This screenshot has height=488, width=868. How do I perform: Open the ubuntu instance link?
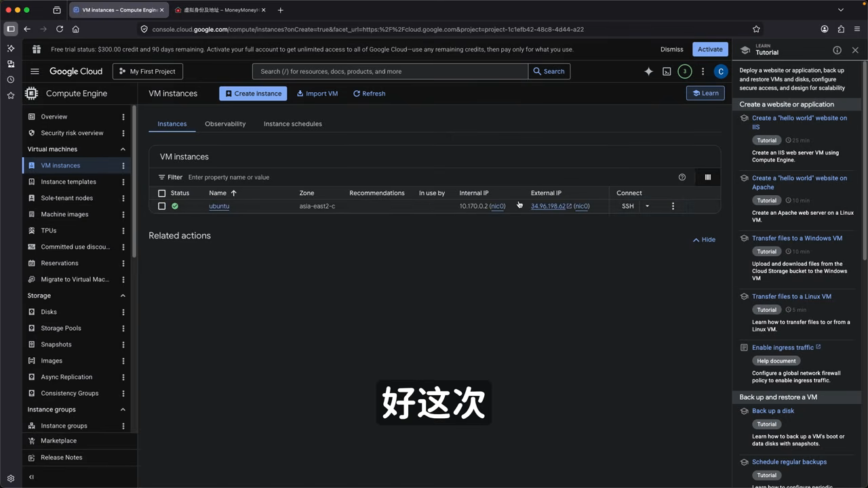pos(219,206)
